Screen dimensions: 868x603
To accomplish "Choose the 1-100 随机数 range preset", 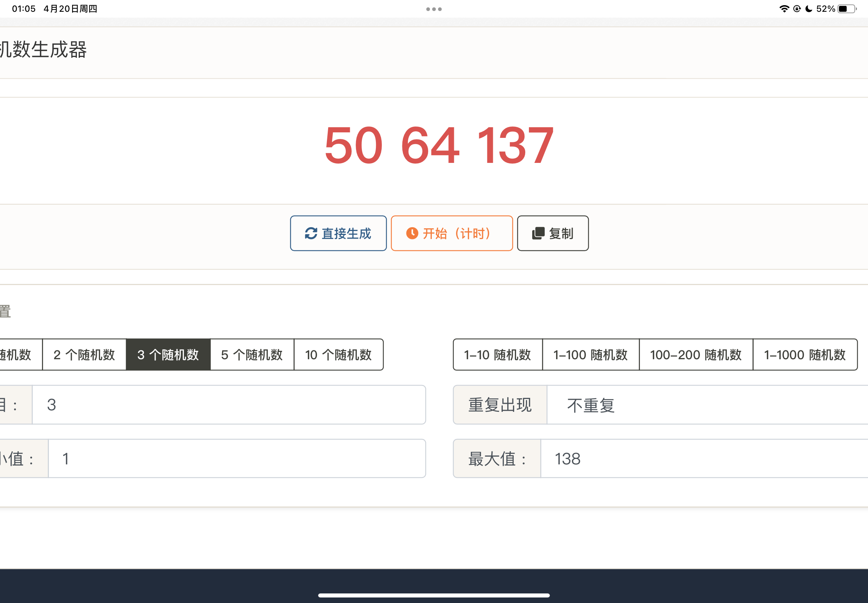I will tap(591, 355).
